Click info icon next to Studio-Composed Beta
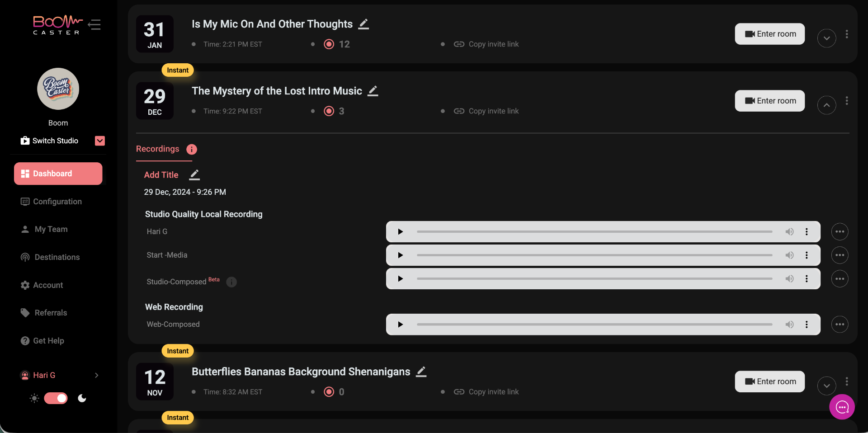 (231, 282)
